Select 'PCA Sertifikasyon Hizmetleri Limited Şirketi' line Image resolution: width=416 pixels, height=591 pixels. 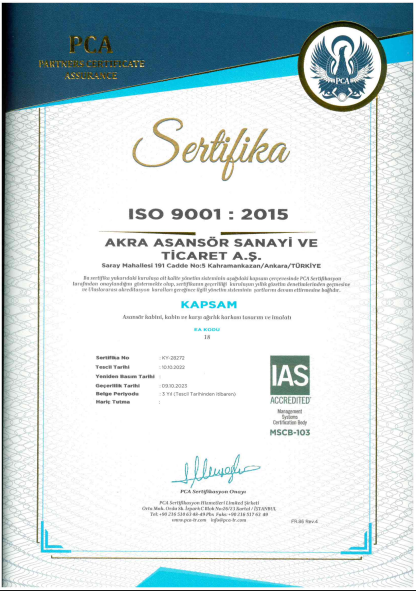[209, 503]
